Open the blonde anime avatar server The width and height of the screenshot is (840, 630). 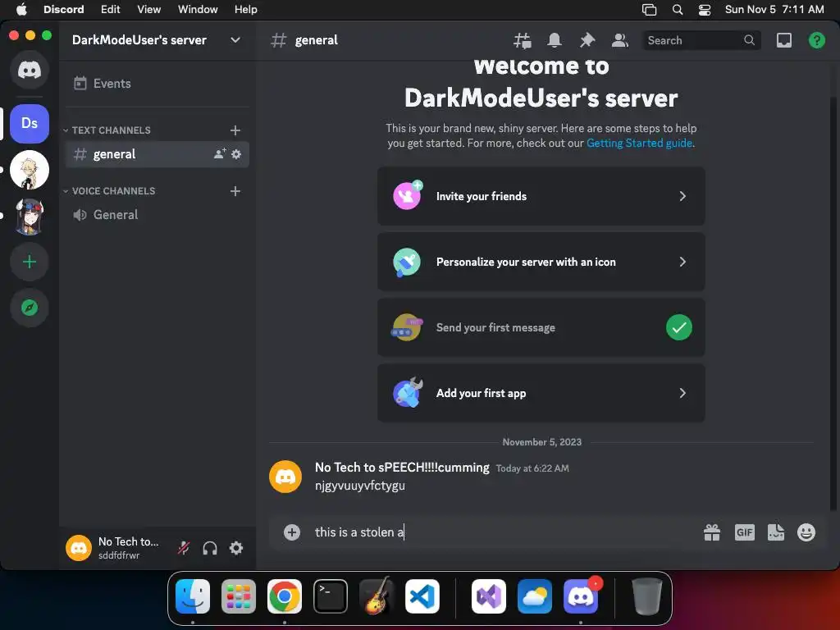[x=30, y=170]
